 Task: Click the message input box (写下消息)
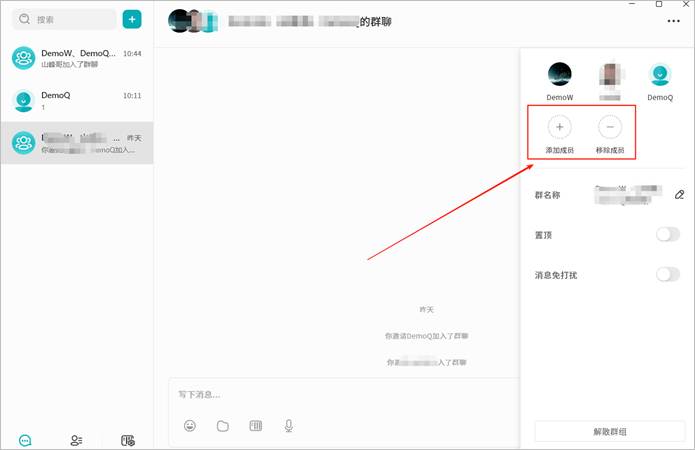(x=340, y=395)
